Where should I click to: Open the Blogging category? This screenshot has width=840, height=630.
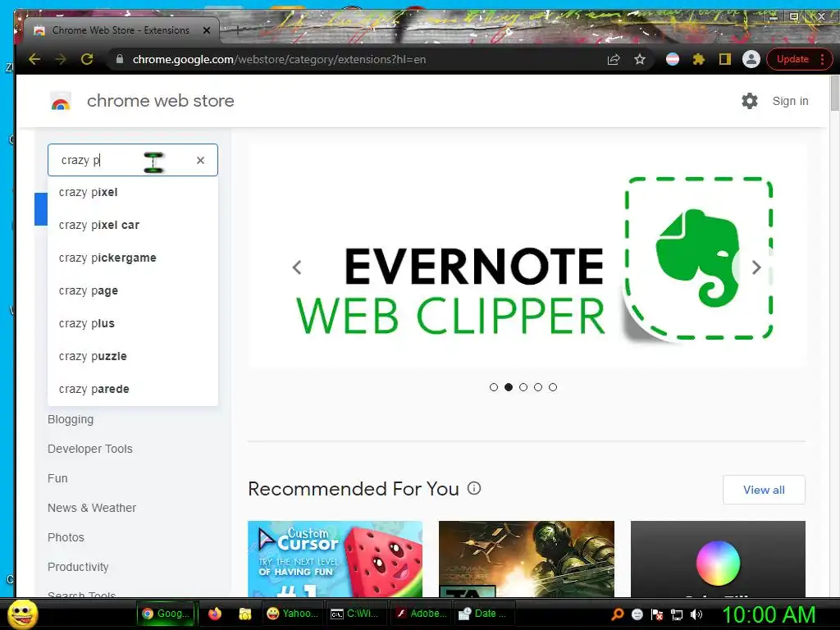tap(71, 419)
